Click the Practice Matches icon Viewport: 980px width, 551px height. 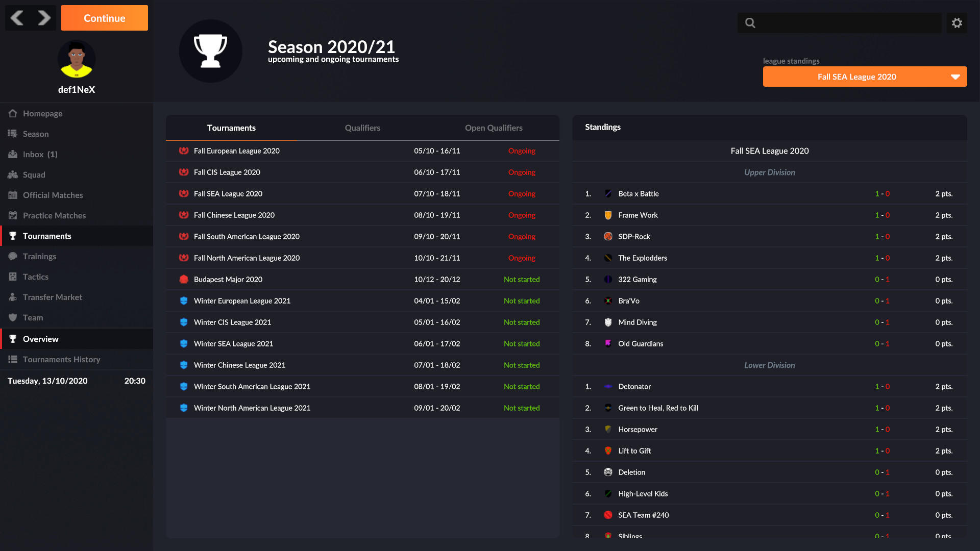[12, 215]
